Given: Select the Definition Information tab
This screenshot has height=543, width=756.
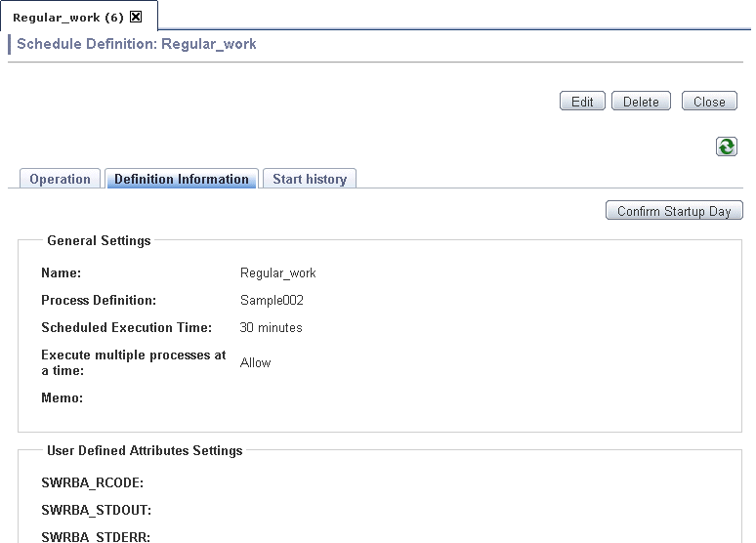Looking at the screenshot, I should click(x=182, y=179).
